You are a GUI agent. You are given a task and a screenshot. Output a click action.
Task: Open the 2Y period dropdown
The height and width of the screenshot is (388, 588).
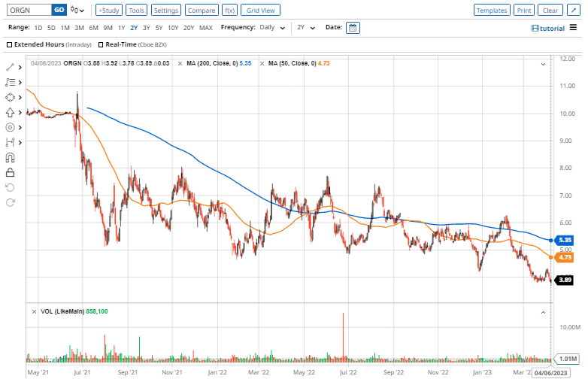(305, 27)
